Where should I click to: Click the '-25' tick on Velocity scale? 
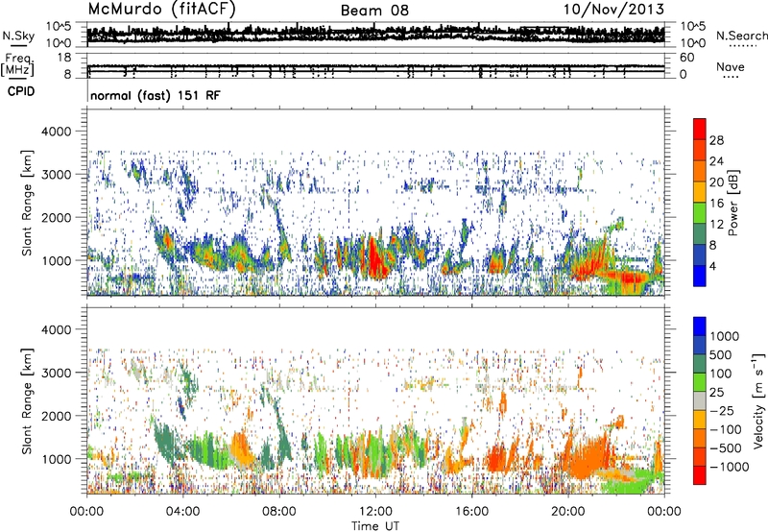pos(722,410)
